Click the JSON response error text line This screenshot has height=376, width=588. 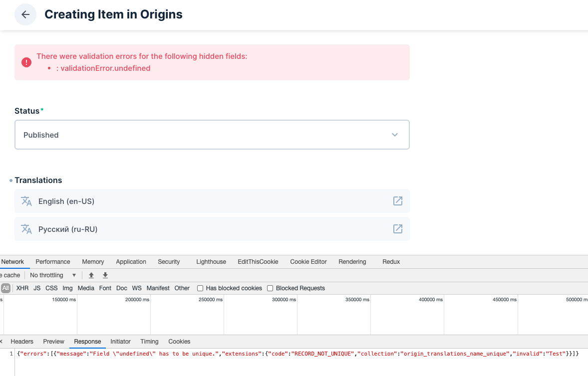[x=298, y=354]
